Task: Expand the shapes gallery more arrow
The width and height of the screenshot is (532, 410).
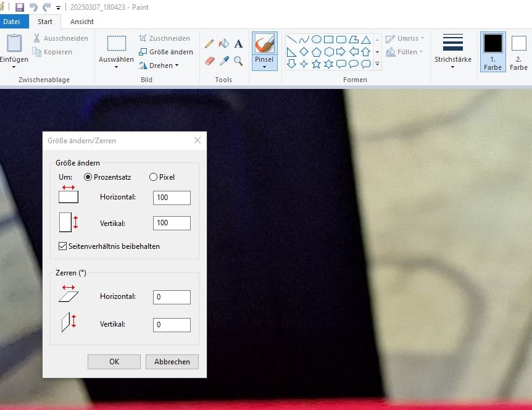Action: click(377, 64)
